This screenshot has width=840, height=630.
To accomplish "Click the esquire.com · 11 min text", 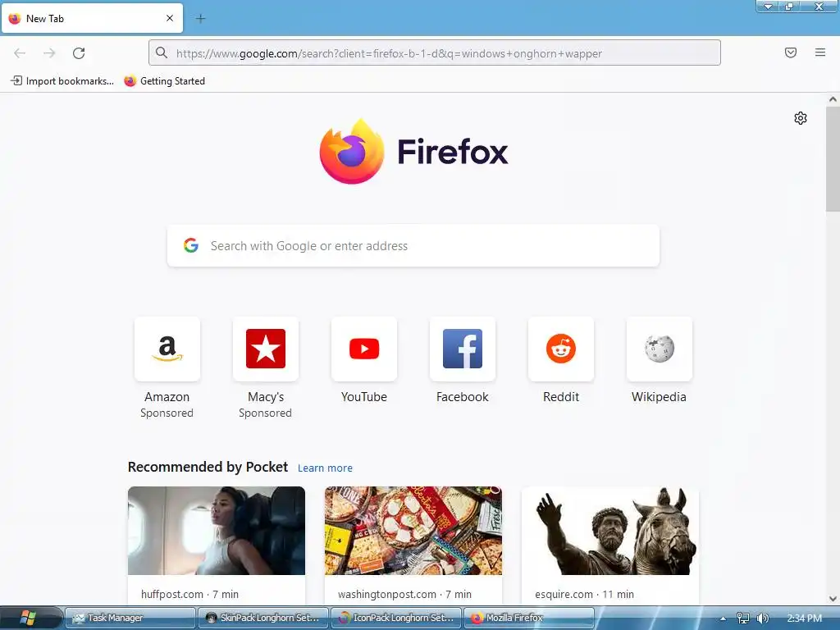I will tap(584, 594).
